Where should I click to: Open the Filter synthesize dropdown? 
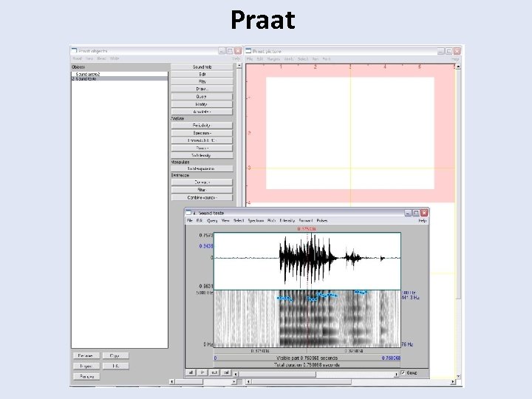(202, 190)
